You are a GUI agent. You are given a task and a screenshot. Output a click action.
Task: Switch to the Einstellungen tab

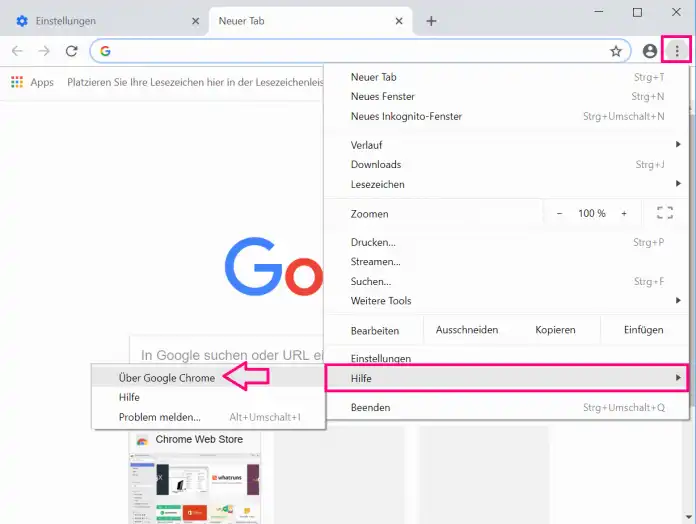(x=105, y=21)
